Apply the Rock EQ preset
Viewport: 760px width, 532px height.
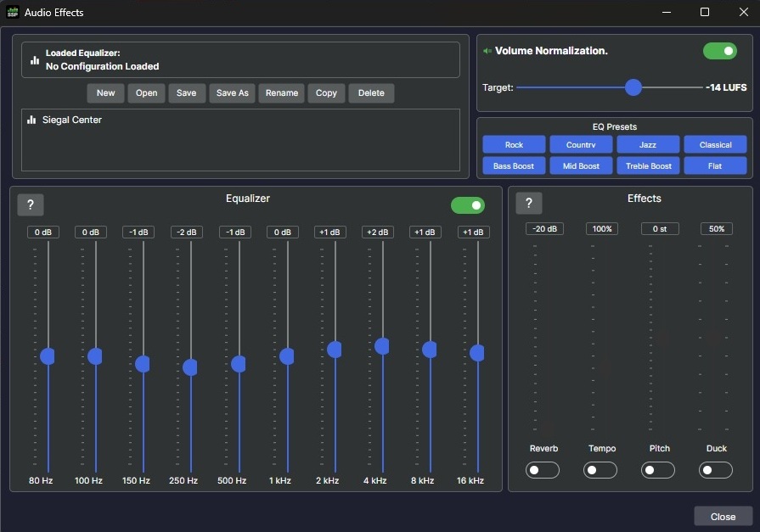click(514, 144)
